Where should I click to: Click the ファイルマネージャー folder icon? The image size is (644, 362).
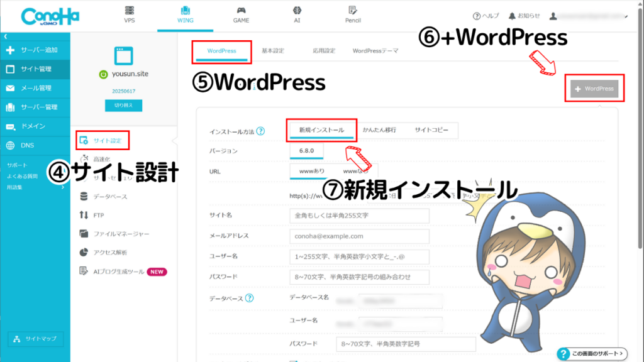click(84, 234)
